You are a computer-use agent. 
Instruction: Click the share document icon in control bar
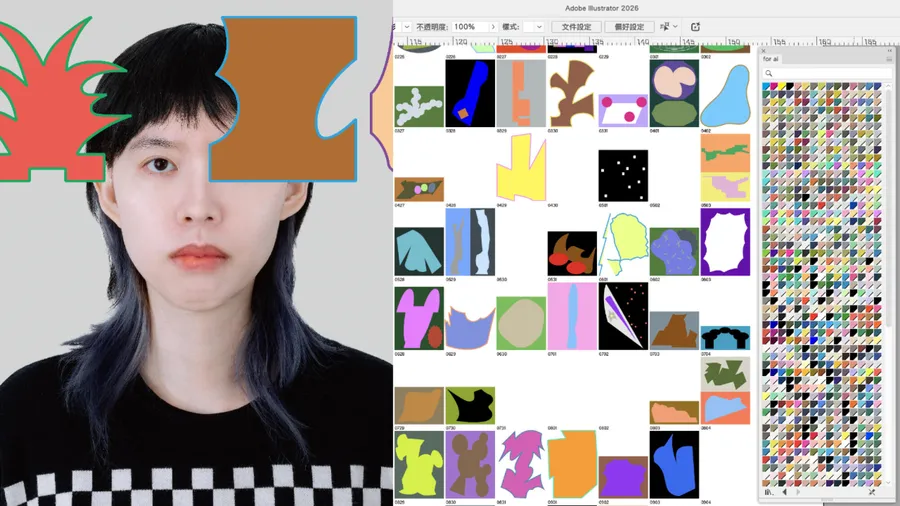coord(695,26)
